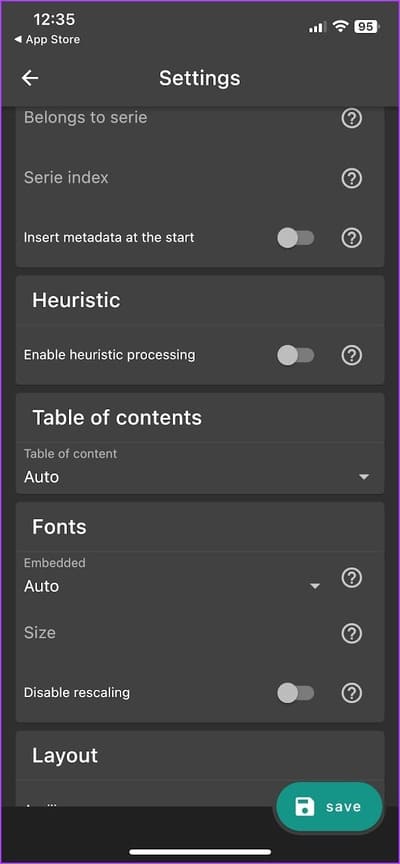Tap the battery indicator in status bar
This screenshot has height=864, width=400.
click(x=367, y=26)
